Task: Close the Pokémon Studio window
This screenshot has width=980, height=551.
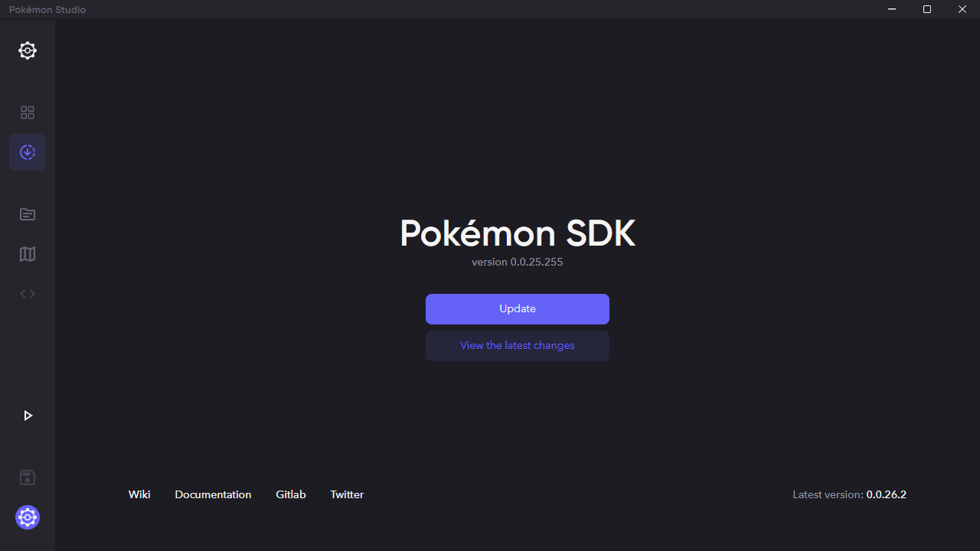Action: 962,9
